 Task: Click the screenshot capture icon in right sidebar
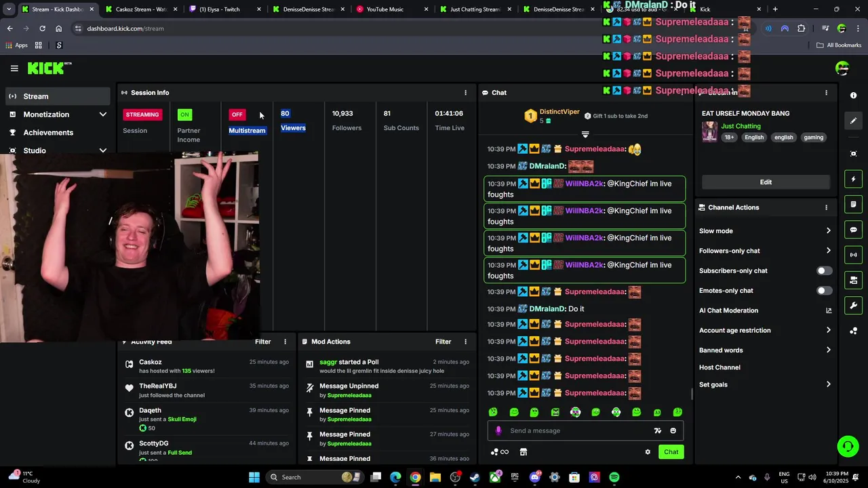pyautogui.click(x=853, y=154)
